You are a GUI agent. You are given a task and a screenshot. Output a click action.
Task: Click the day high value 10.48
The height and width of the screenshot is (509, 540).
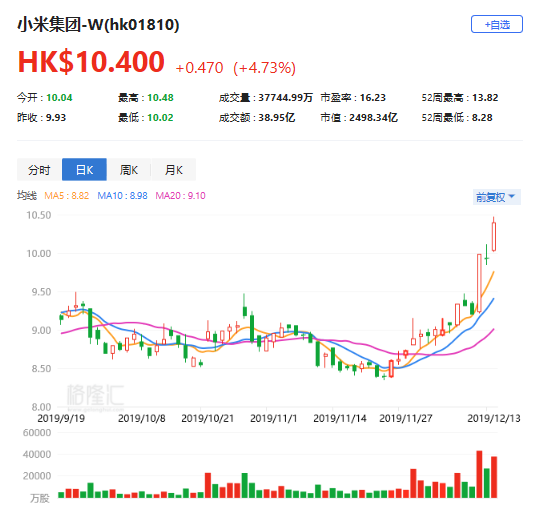pyautogui.click(x=160, y=98)
